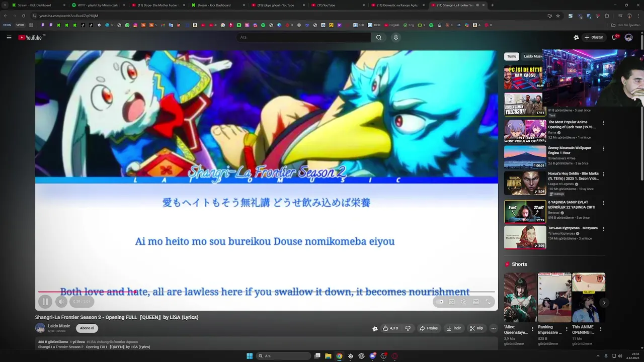Open Discord from the taskbar
644x362 pixels.
pyautogui.click(x=372, y=356)
